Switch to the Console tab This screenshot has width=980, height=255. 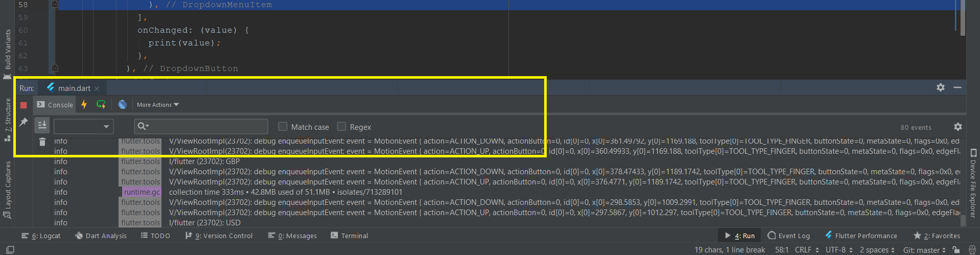pyautogui.click(x=55, y=105)
